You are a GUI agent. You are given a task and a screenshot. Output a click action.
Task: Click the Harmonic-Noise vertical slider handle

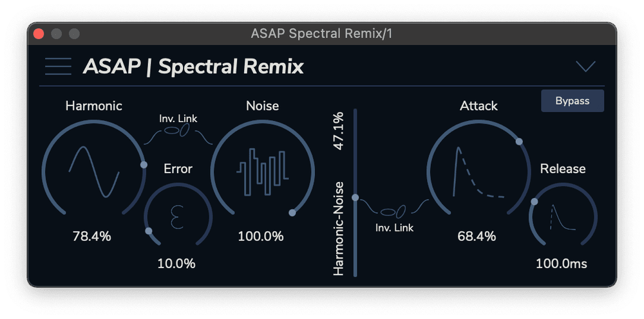355,198
